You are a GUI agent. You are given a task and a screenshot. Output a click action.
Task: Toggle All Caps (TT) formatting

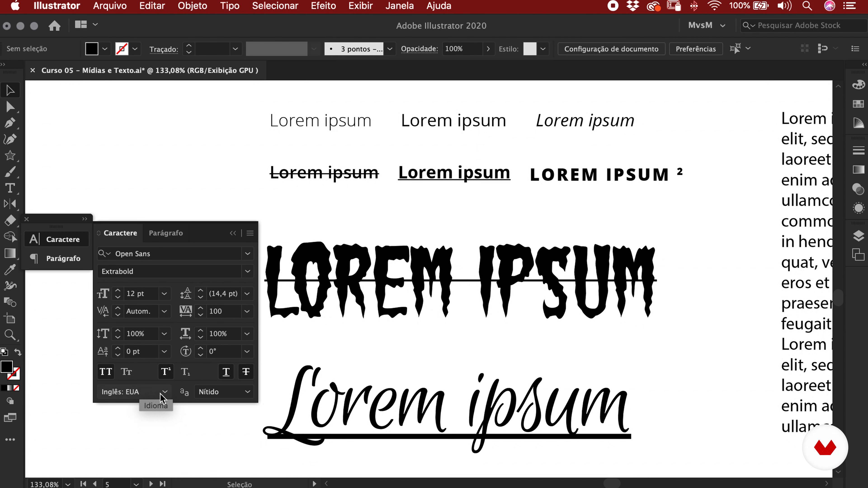point(106,372)
